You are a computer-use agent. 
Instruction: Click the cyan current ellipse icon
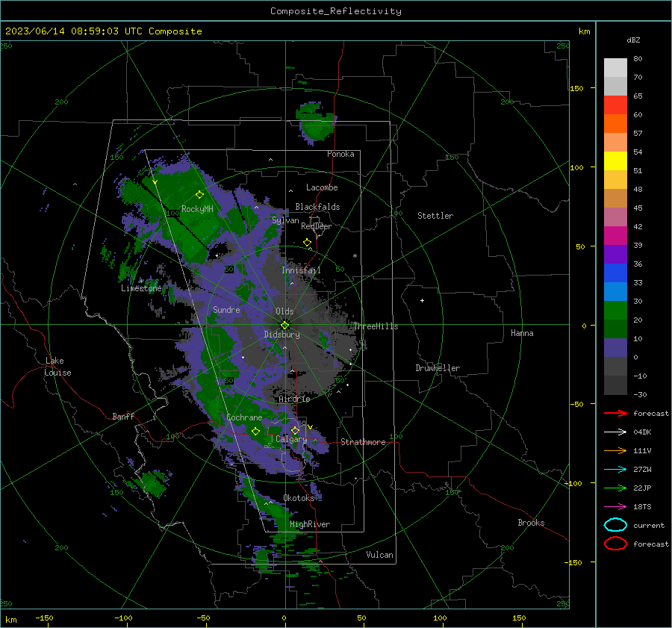615,525
